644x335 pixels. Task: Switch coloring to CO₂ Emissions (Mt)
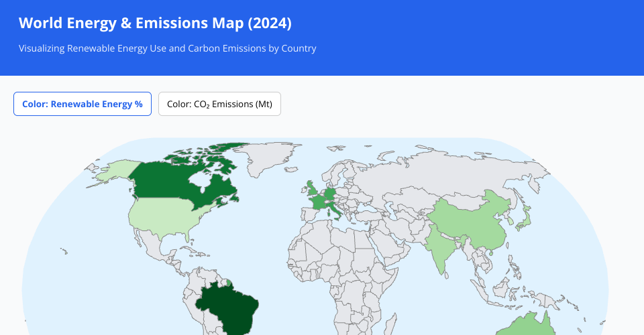[219, 104]
